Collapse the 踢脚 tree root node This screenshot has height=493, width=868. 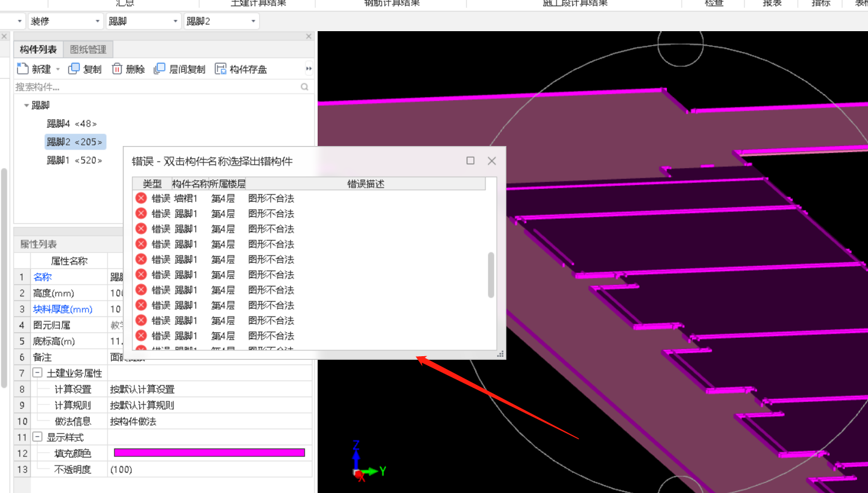click(26, 106)
